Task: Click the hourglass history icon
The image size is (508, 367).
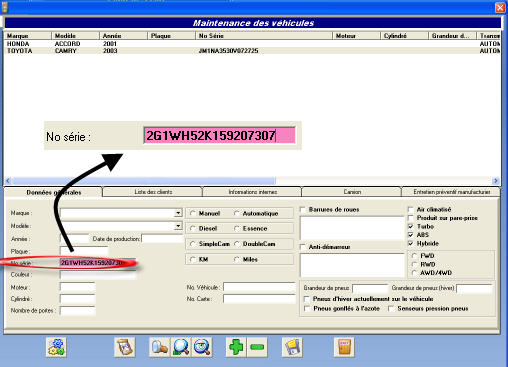Action: tap(125, 347)
